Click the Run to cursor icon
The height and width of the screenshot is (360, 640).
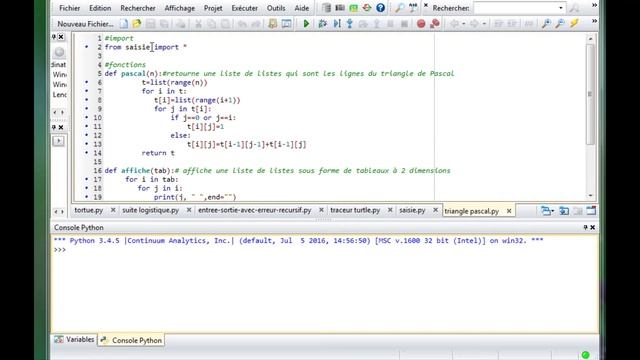tap(337, 24)
